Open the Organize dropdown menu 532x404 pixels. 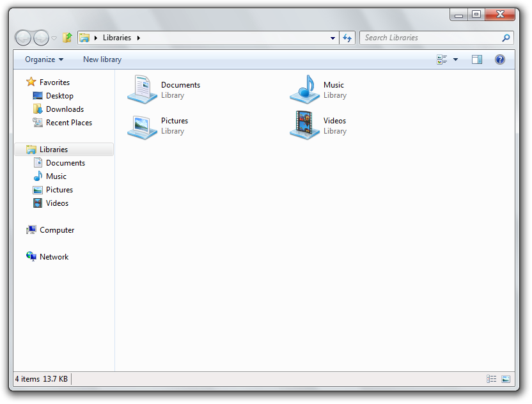click(44, 59)
